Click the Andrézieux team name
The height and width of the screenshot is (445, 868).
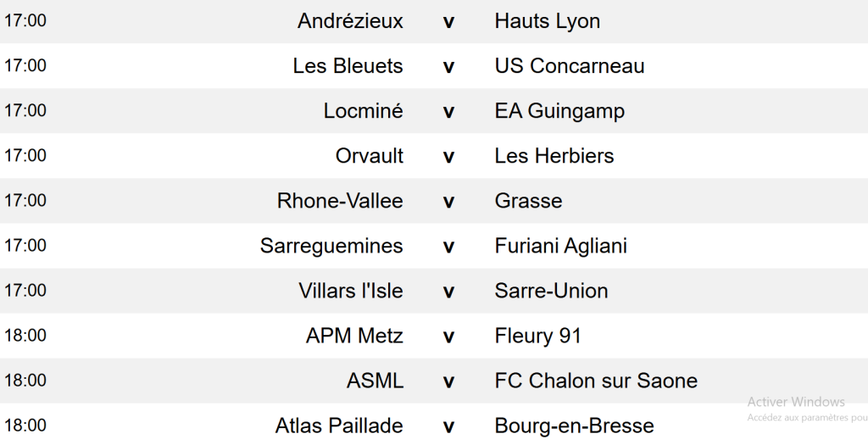350,21
